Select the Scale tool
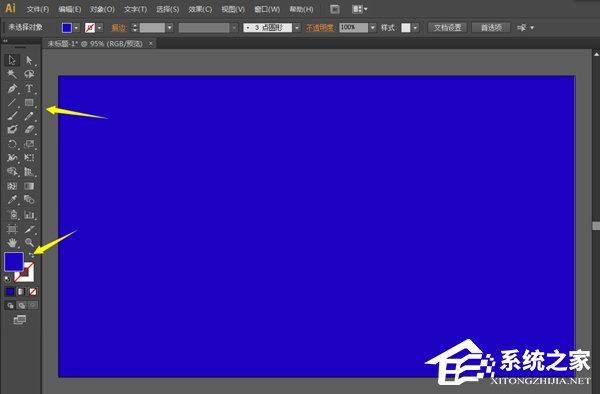 tap(29, 144)
